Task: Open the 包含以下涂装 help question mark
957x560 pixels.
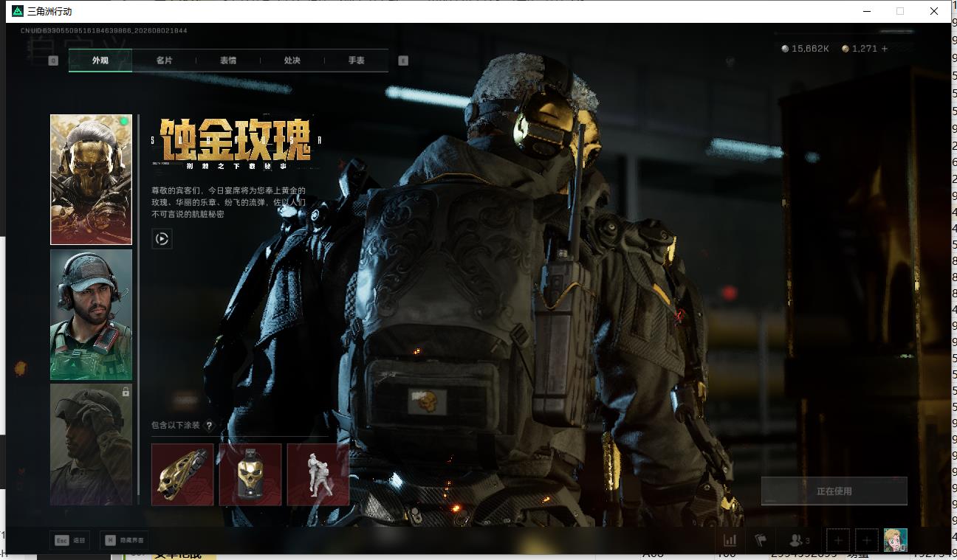Action: (209, 426)
